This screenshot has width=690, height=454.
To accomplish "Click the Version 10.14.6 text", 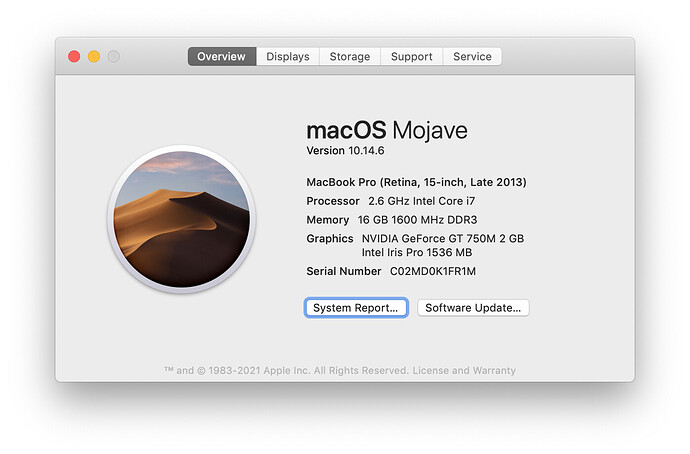I will pyautogui.click(x=345, y=150).
